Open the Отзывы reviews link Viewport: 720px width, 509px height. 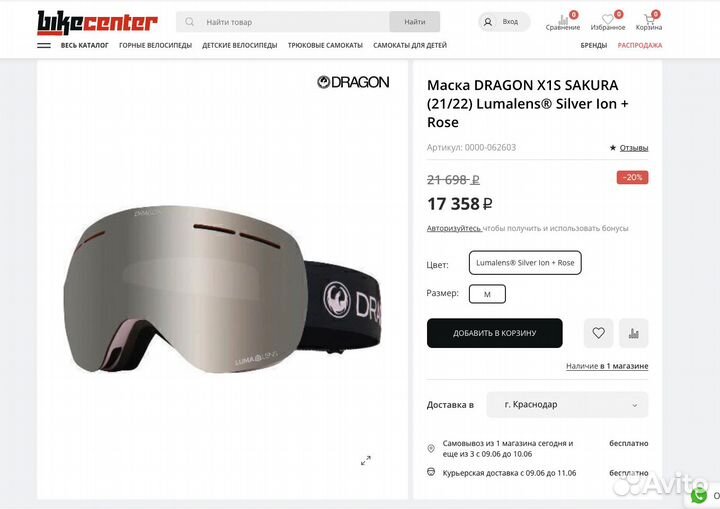pyautogui.click(x=634, y=148)
